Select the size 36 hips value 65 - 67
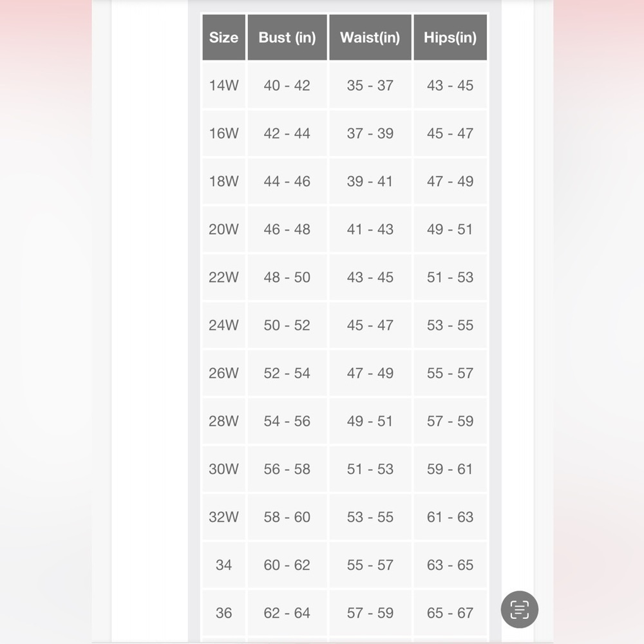 (450, 613)
